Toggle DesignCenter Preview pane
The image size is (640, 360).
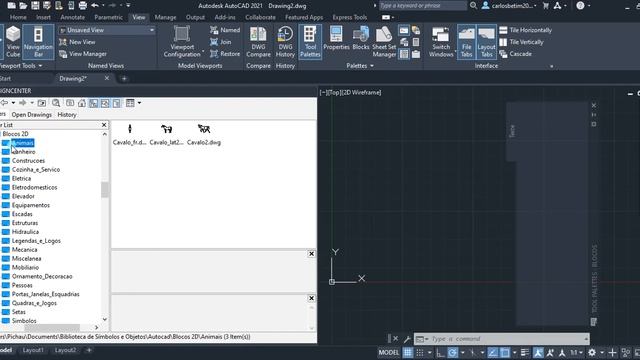tap(105, 103)
